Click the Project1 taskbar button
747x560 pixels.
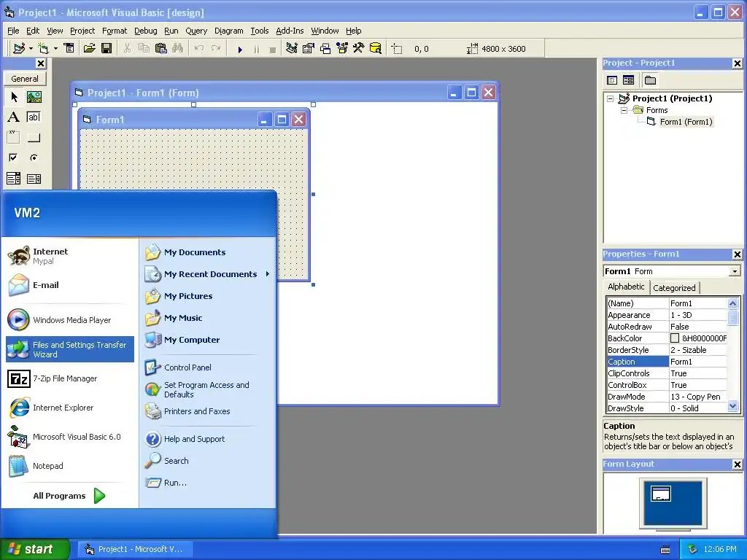click(x=135, y=549)
